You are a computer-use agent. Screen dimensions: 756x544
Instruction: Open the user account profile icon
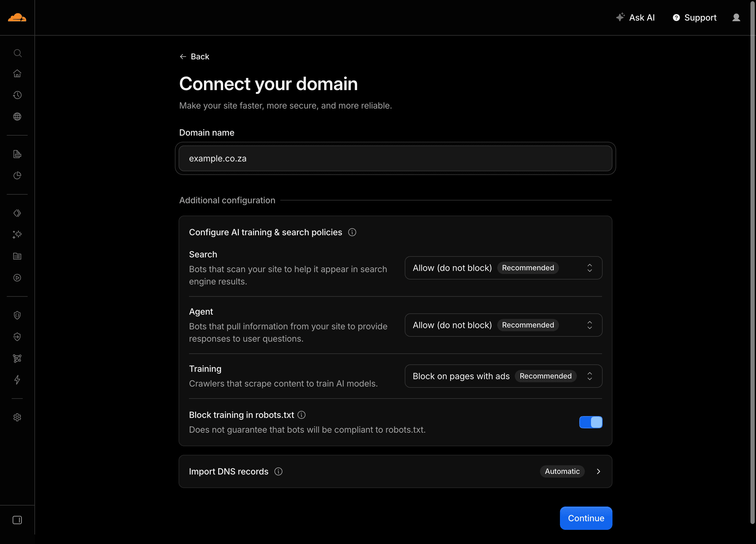[736, 18]
